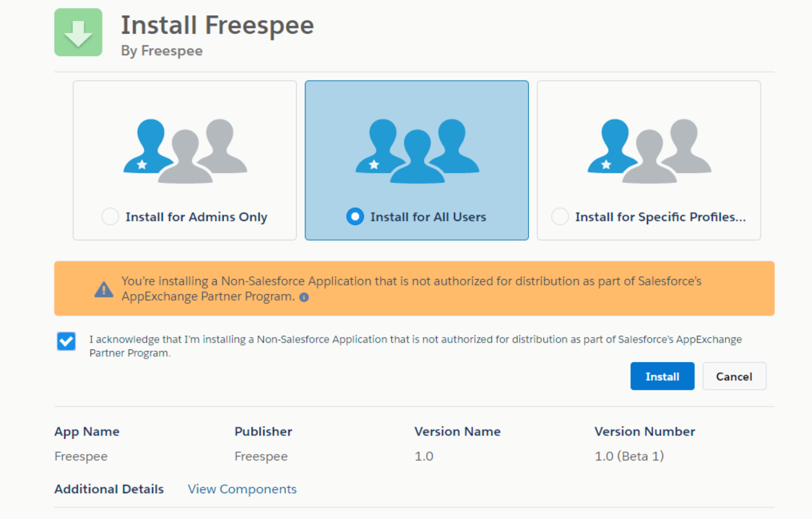Click the Additional Details label

tap(109, 489)
